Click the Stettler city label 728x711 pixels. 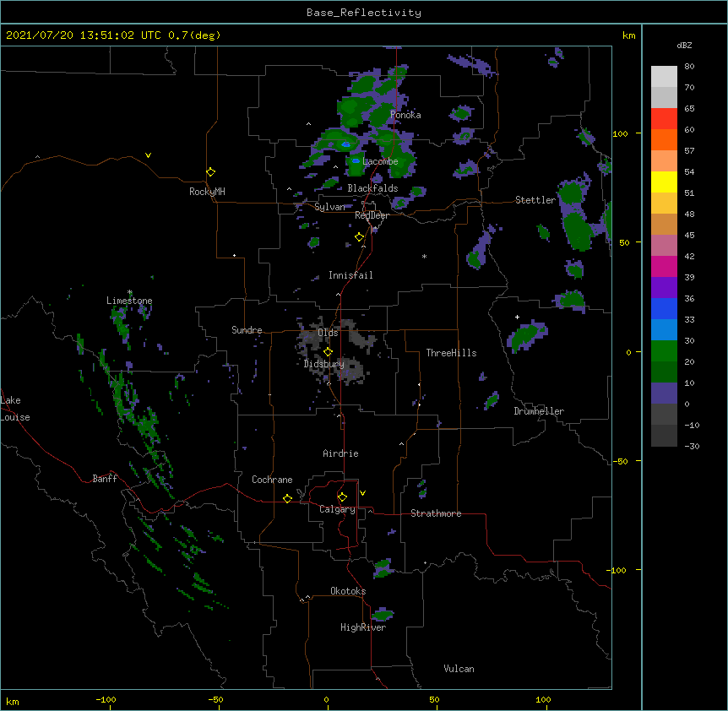535,200
